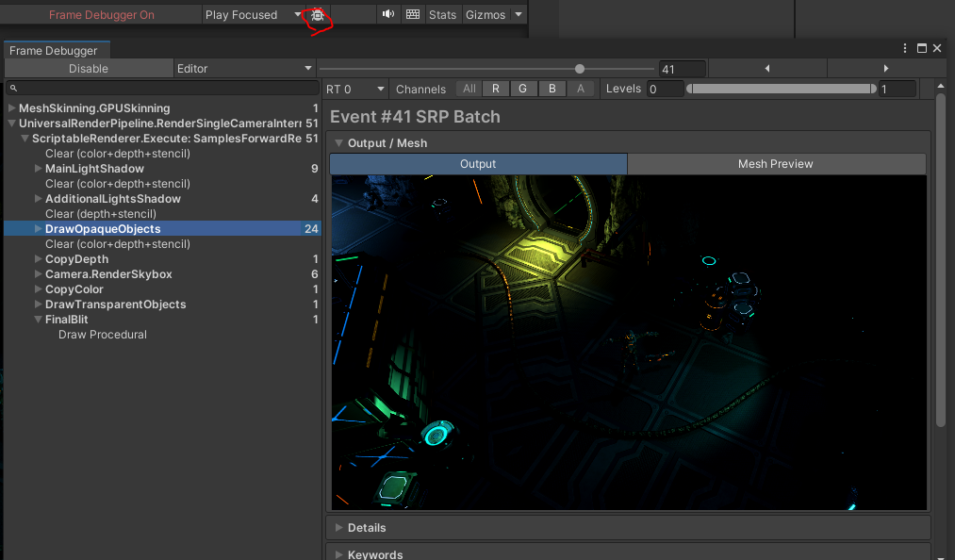Screen dimensions: 955x560
Task: Open the Frame Debugger kebab menu
Action: 906,48
